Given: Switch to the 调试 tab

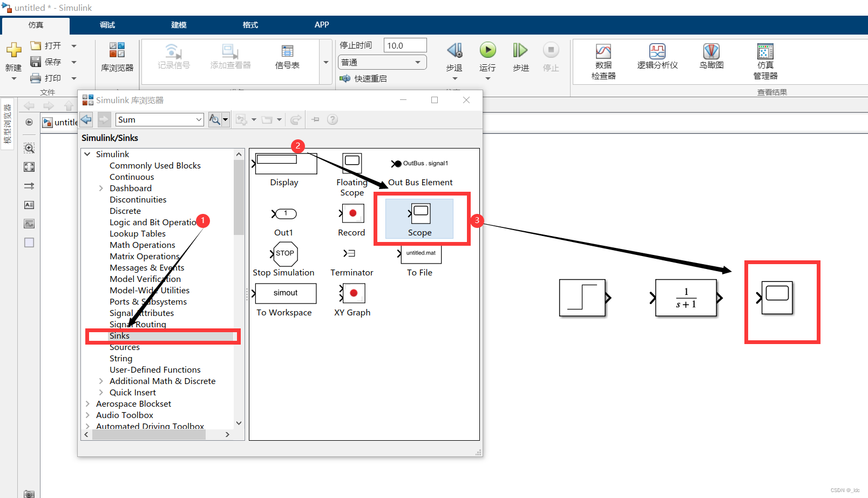Looking at the screenshot, I should (107, 25).
